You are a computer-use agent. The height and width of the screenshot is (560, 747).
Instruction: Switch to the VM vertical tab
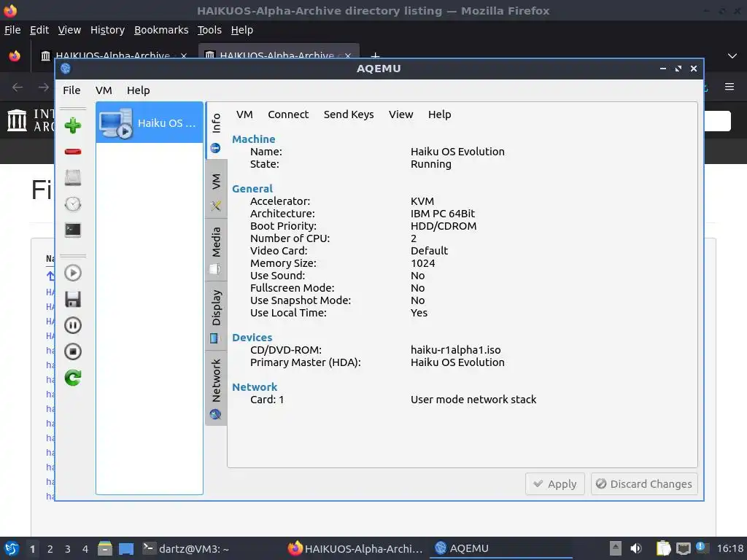click(216, 189)
